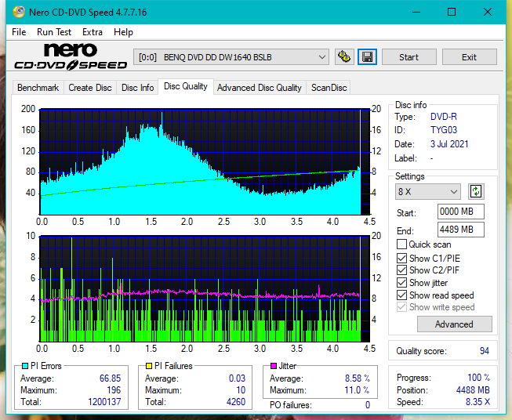Click the date 3 Jul 2021 text
This screenshot has width=512, height=420.
(x=449, y=144)
